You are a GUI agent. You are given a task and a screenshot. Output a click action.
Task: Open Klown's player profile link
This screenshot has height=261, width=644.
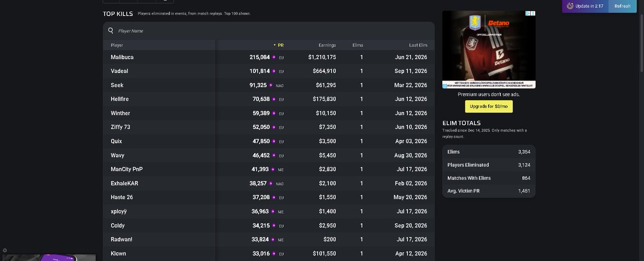click(118, 253)
